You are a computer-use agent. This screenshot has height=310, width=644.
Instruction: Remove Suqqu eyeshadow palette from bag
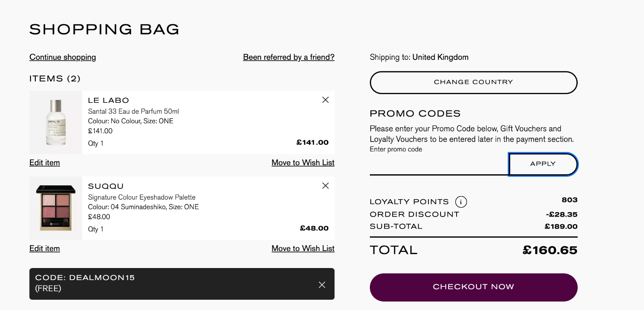coord(326,186)
